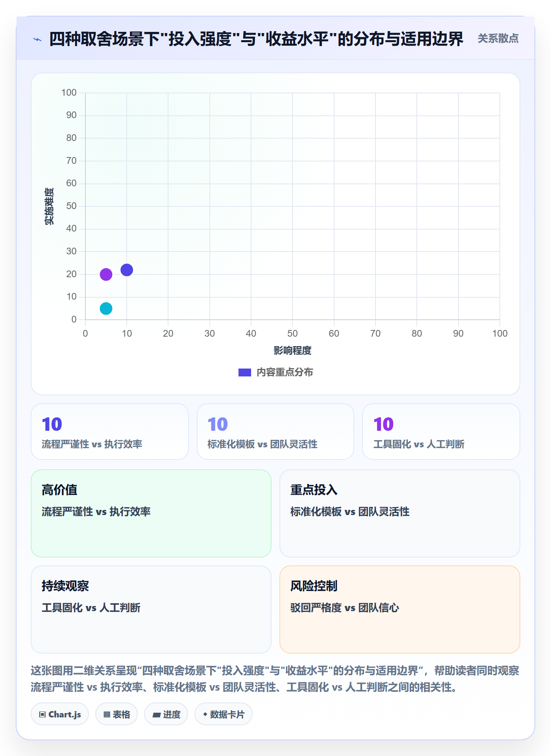Click the 实施难度 y-axis title
551x756 pixels.
pos(49,206)
